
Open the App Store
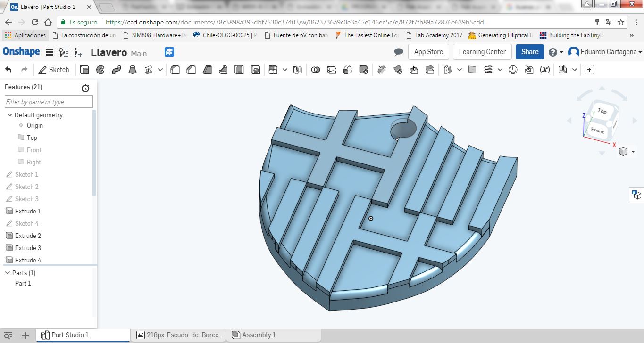click(428, 52)
